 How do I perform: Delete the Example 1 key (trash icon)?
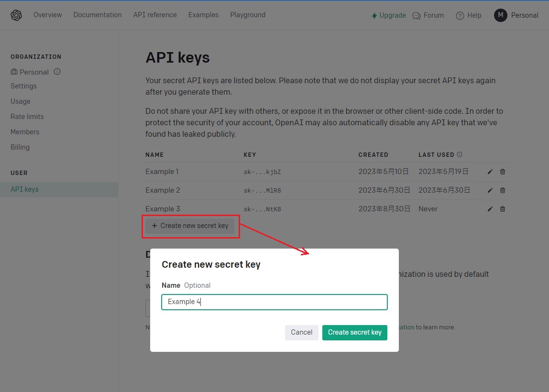point(503,172)
